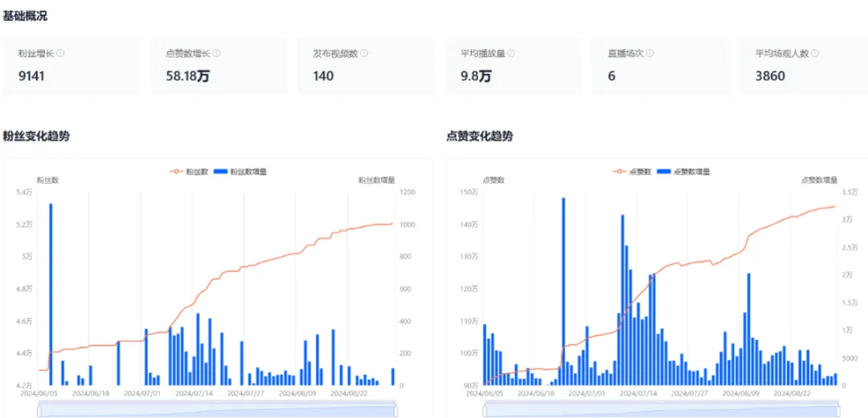868x418 pixels.
Task: Click the average plays value 9.8万
Action: (x=476, y=76)
